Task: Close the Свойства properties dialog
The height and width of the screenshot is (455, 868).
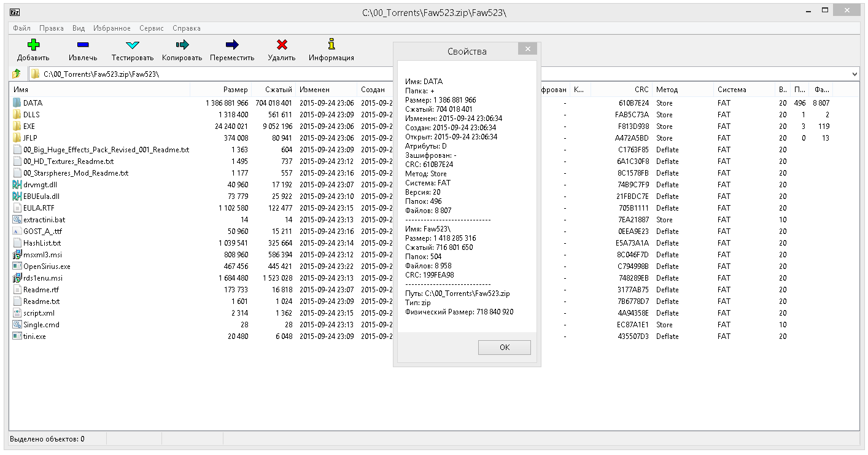Action: pos(527,49)
